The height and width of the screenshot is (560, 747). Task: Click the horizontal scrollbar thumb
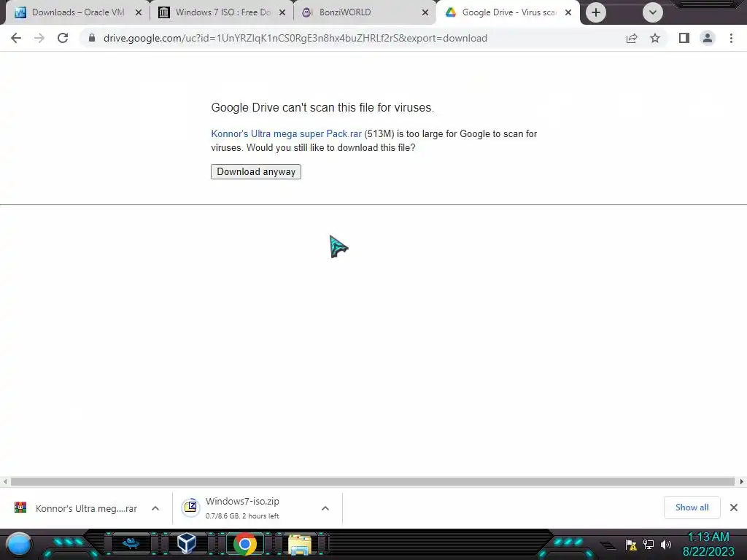point(373,481)
